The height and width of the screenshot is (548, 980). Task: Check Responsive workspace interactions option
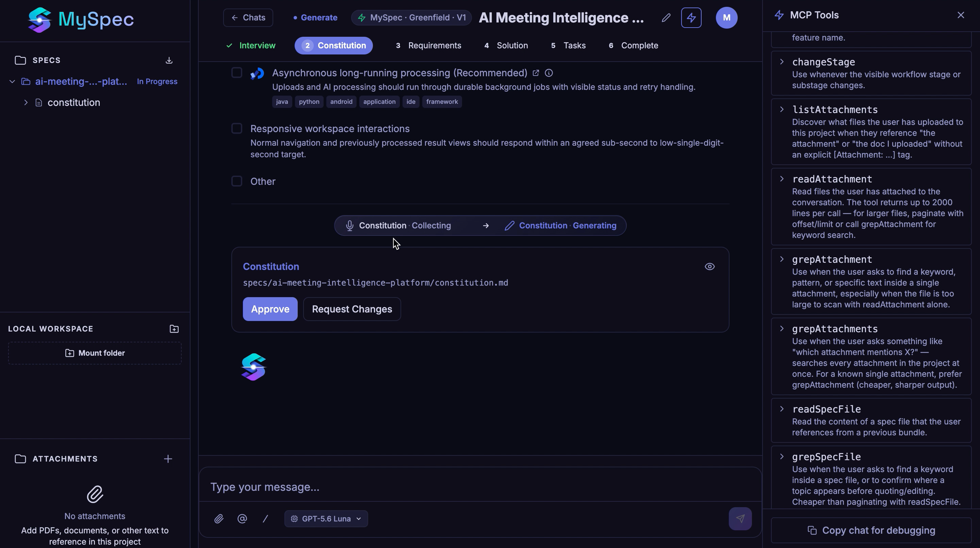pyautogui.click(x=236, y=129)
